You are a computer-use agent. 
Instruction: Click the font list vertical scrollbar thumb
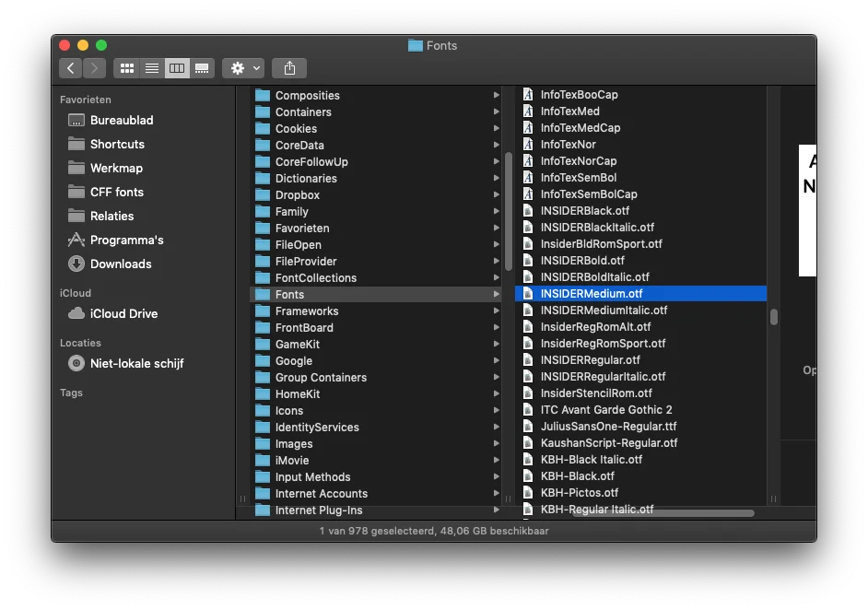pos(774,317)
